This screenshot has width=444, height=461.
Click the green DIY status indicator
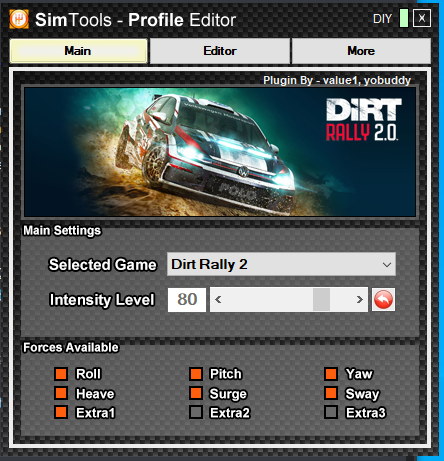(404, 18)
